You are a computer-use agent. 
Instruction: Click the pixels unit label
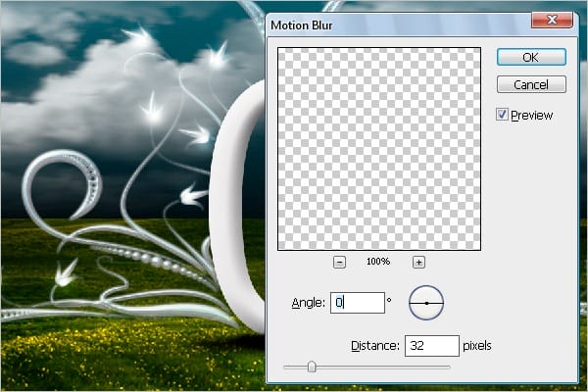click(478, 346)
